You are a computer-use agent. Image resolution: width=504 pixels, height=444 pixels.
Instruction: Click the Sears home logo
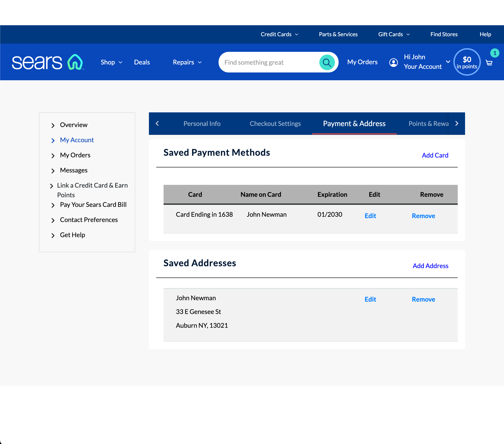pyautogui.click(x=47, y=62)
